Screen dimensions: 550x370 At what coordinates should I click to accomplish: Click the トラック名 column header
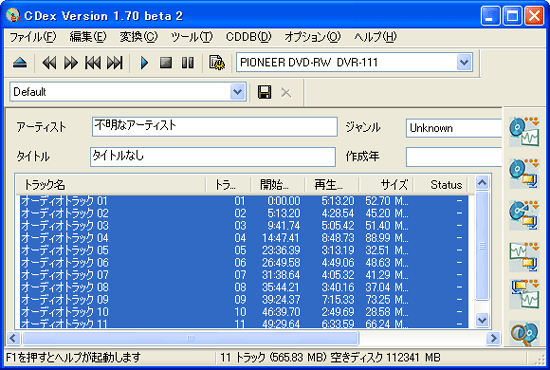click(x=111, y=184)
